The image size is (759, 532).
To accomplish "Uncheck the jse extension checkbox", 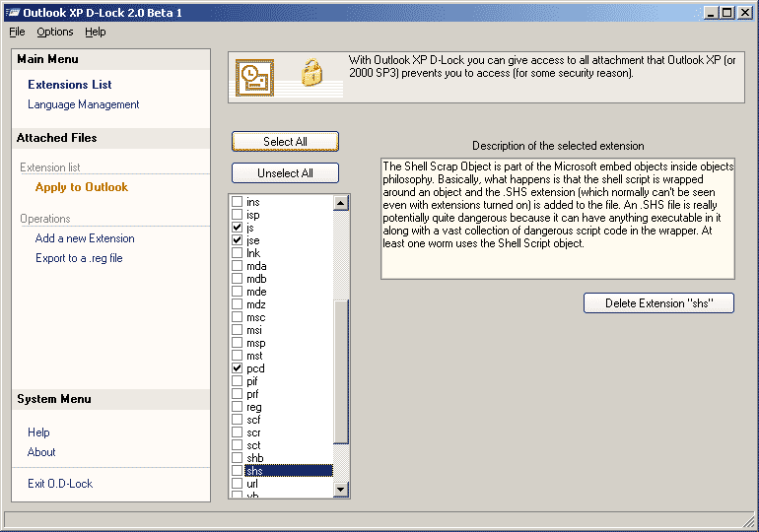I will pyautogui.click(x=237, y=239).
